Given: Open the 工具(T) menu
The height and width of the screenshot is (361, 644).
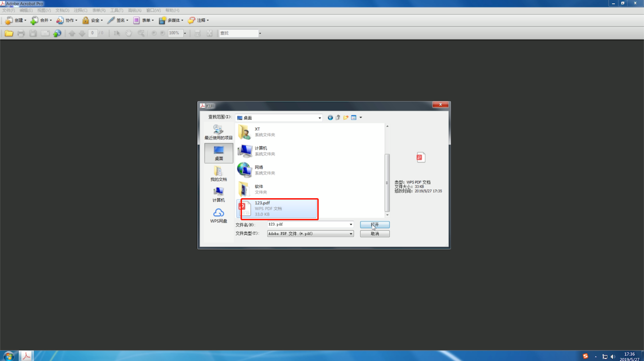Looking at the screenshot, I should point(117,10).
